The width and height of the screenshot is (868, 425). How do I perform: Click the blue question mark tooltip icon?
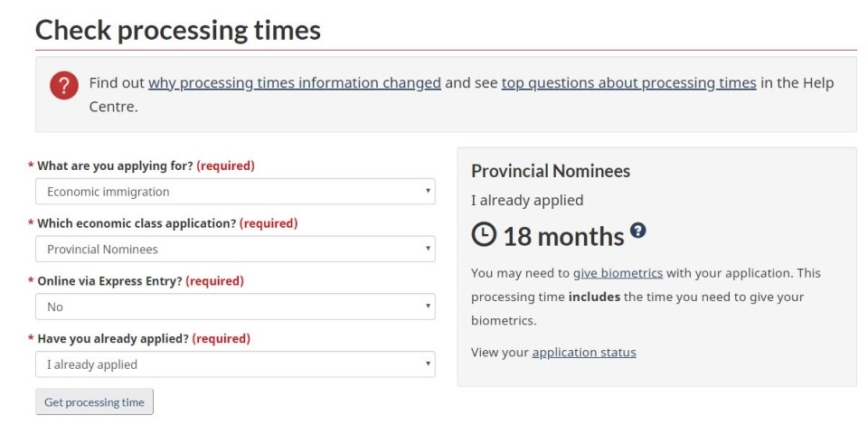click(x=637, y=230)
